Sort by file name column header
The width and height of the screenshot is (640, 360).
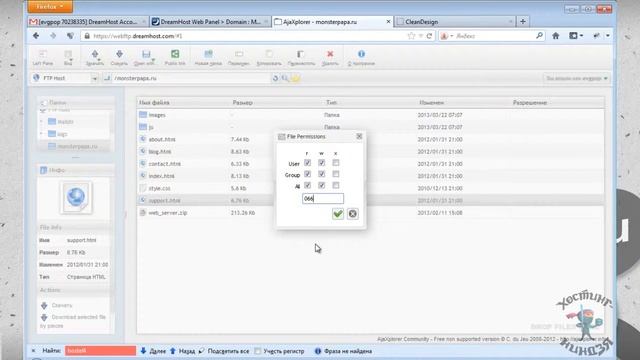(x=154, y=103)
